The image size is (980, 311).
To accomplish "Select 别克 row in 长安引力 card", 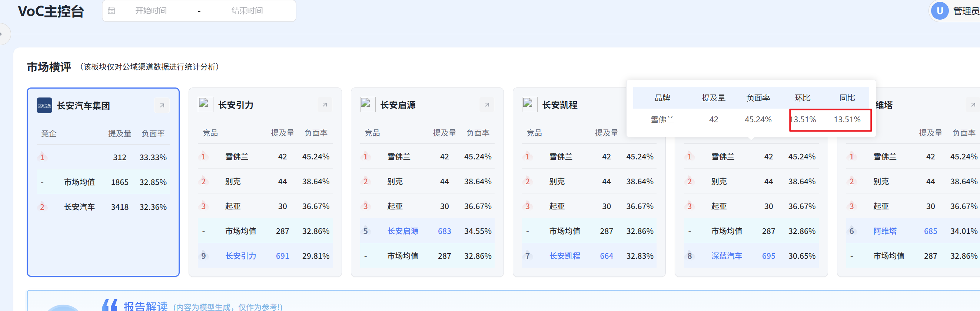I will coord(265,182).
